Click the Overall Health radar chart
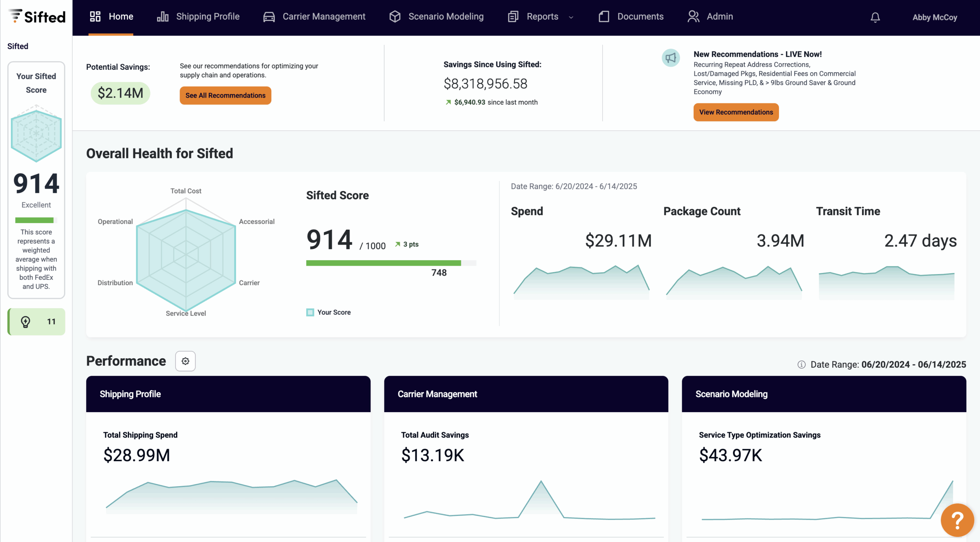 point(186,255)
